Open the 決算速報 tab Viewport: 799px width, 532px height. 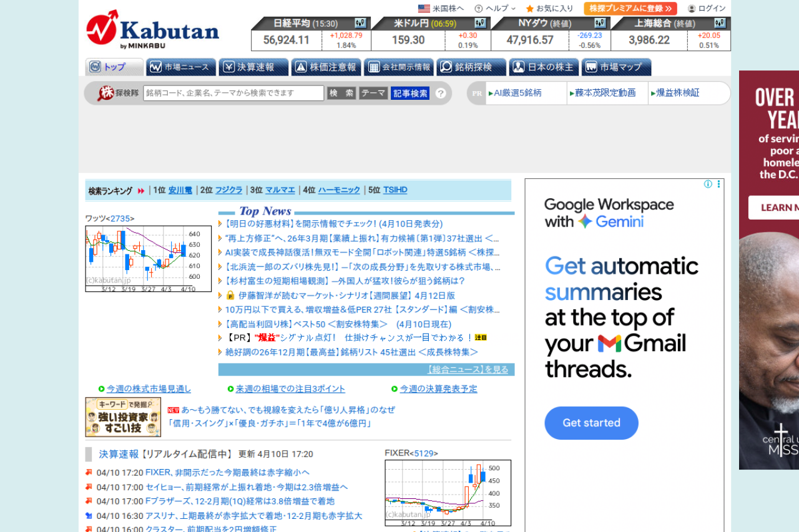pos(254,67)
